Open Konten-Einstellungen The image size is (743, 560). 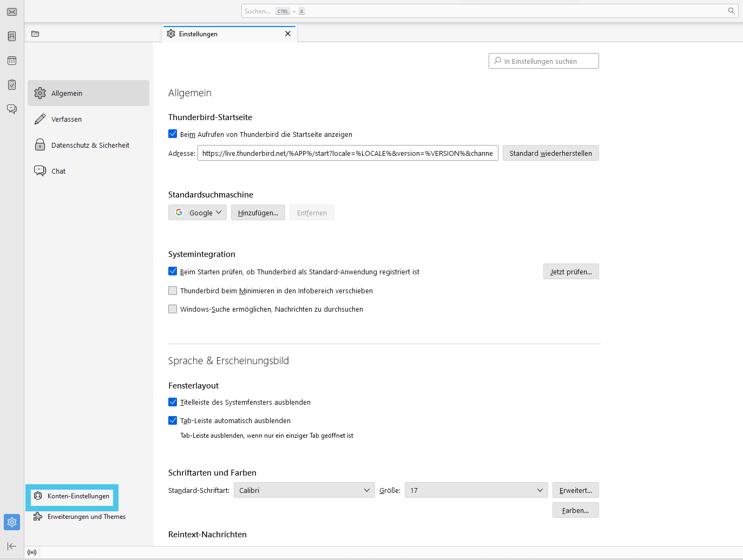tap(72, 496)
